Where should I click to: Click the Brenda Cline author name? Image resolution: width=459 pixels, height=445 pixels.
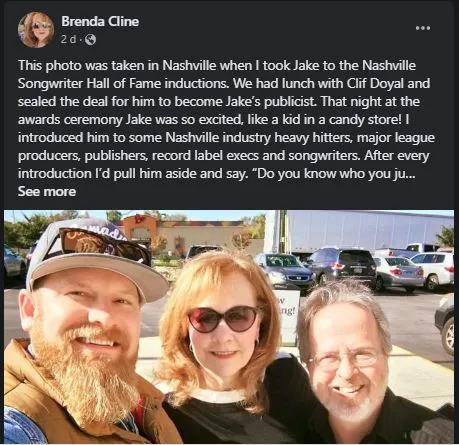(x=100, y=21)
